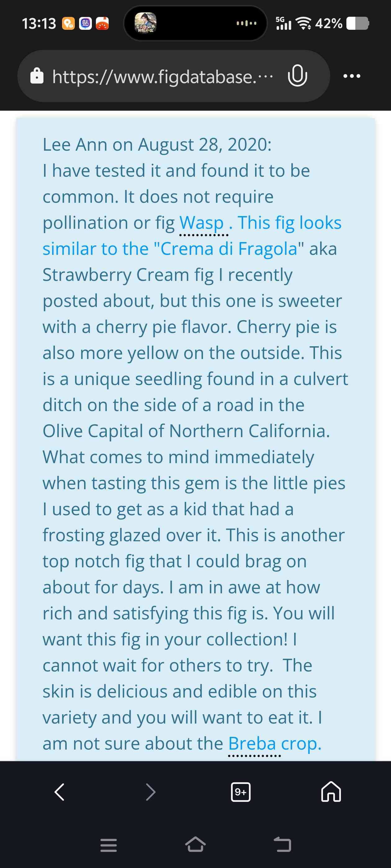Tap the system back navigation button

(x=282, y=844)
